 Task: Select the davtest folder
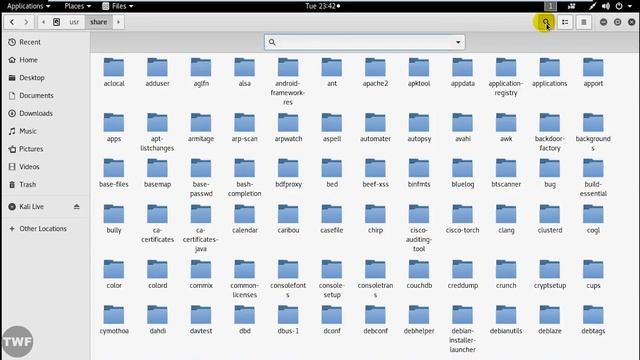click(x=201, y=320)
